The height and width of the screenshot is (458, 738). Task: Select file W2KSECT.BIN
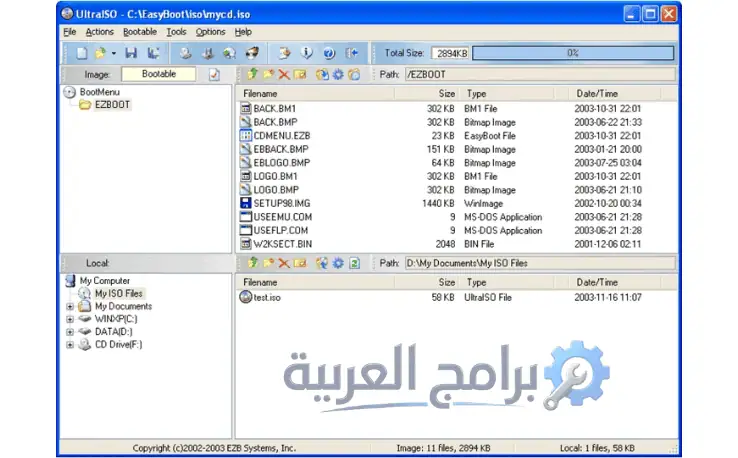(x=282, y=244)
